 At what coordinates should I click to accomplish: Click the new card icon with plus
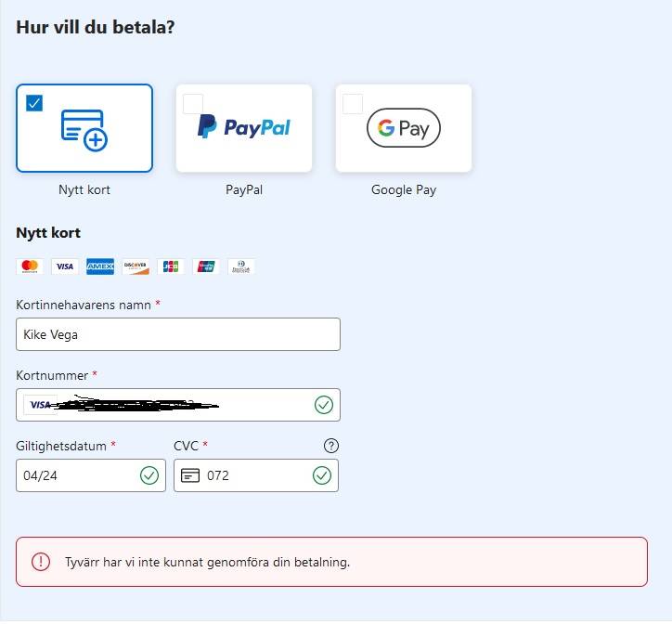[84, 130]
